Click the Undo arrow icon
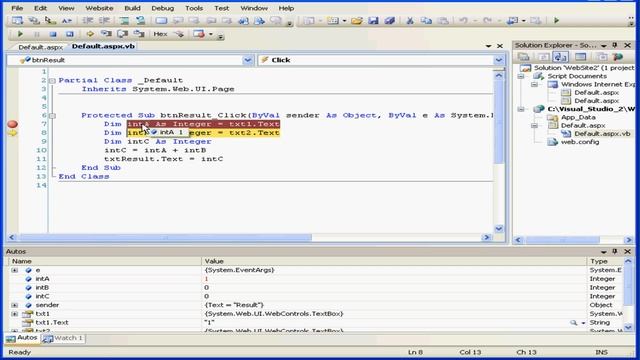This screenshot has height=360, width=640. [x=463, y=20]
